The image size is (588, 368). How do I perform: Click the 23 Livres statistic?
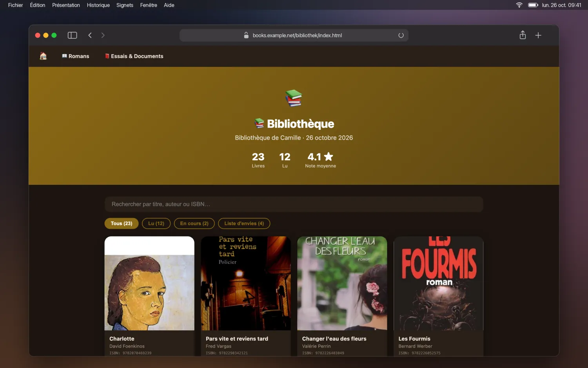[258, 160]
